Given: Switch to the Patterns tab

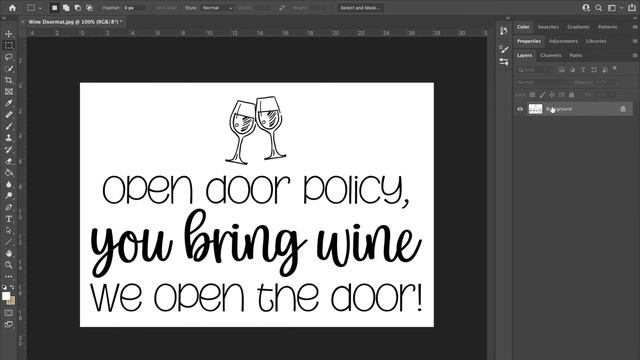Looking at the screenshot, I should coord(607,27).
